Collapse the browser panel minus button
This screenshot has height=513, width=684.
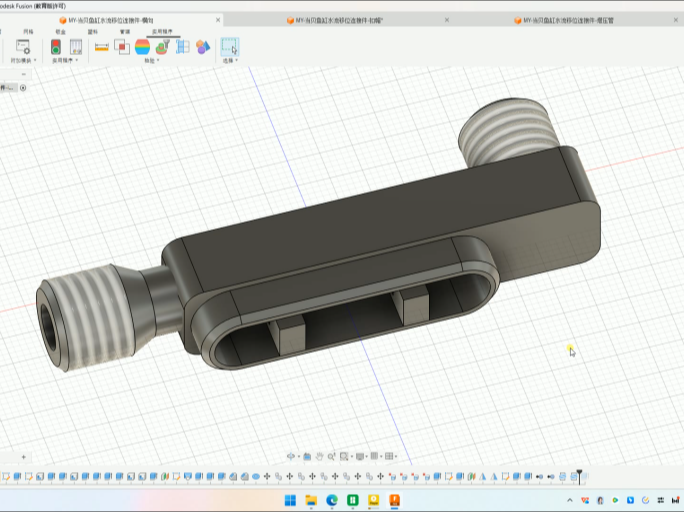click(24, 74)
